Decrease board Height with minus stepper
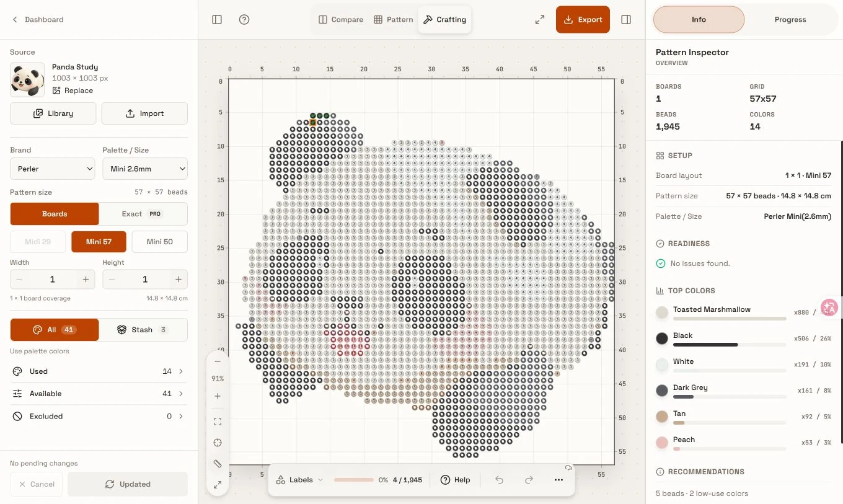 (x=112, y=280)
